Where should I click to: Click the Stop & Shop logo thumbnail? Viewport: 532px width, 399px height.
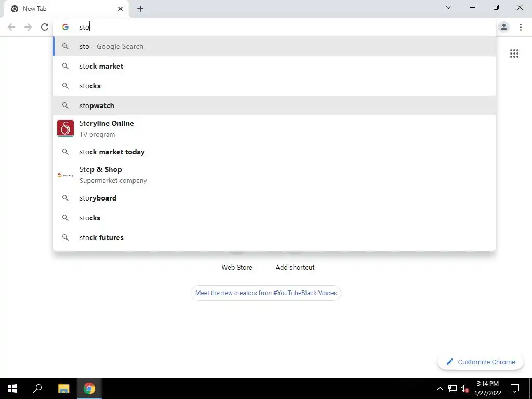[65, 175]
